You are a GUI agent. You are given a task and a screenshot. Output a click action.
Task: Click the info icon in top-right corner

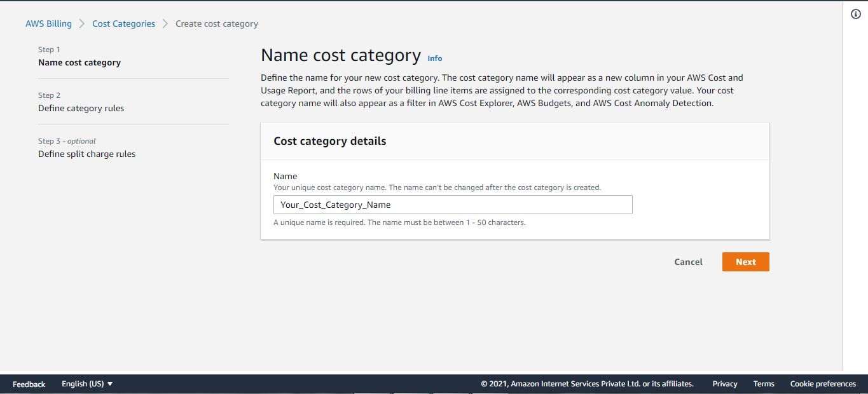click(x=855, y=13)
